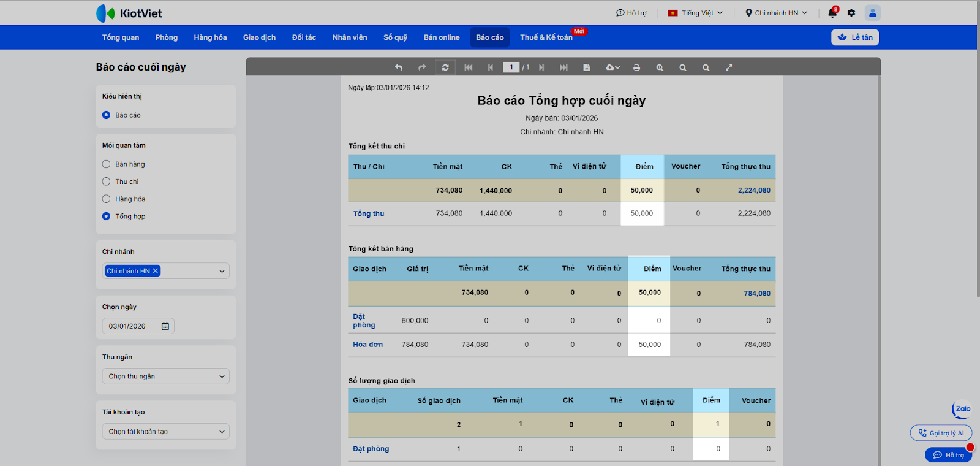Screen dimensions: 980x466
Task: Open the Chọn thu ngân dropdown
Action: (x=166, y=376)
